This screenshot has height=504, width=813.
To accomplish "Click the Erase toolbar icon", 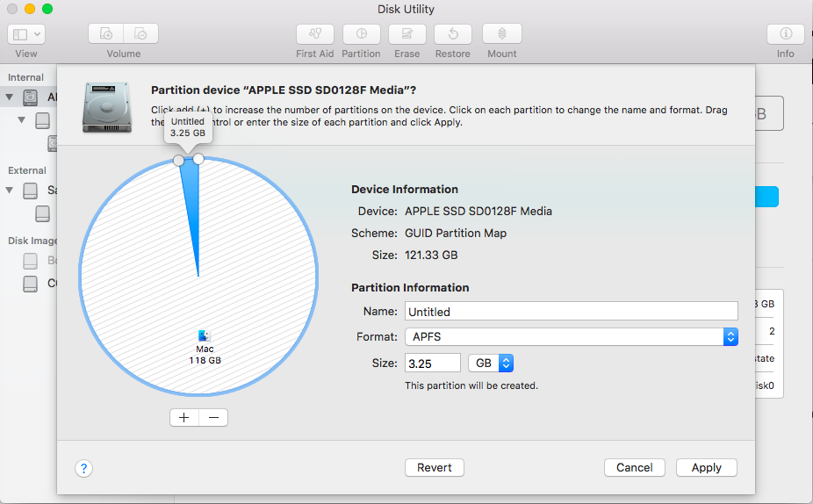I will point(407,34).
